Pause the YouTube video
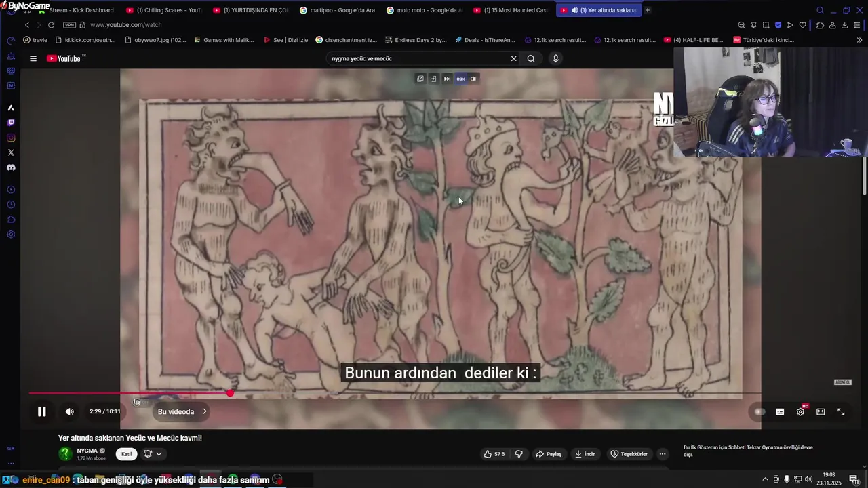This screenshot has width=868, height=488. 41,411
